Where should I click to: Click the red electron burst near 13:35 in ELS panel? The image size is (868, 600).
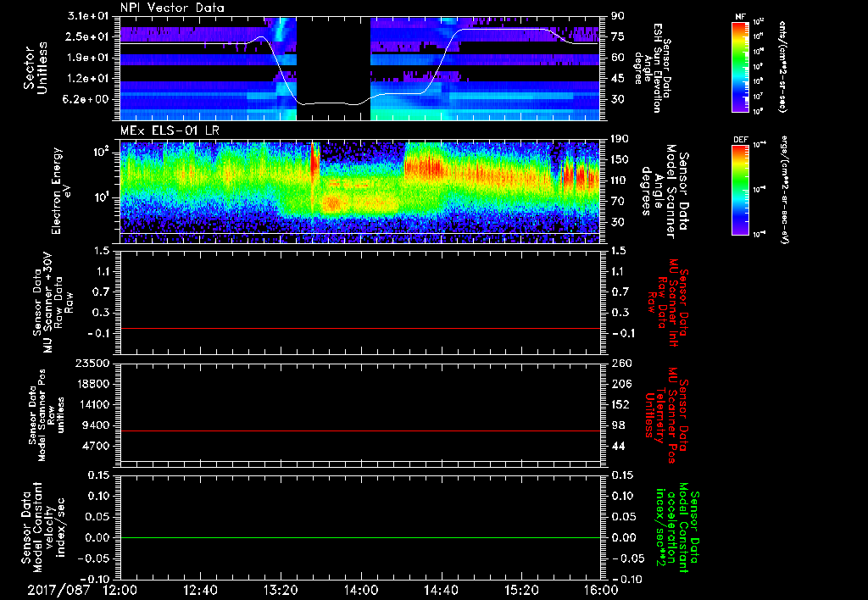coord(314,164)
